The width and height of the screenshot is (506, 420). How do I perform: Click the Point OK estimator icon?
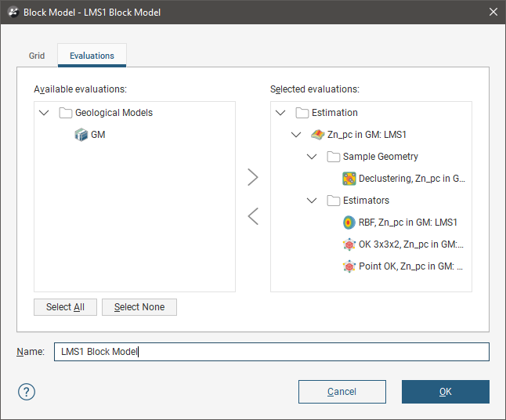tap(349, 266)
